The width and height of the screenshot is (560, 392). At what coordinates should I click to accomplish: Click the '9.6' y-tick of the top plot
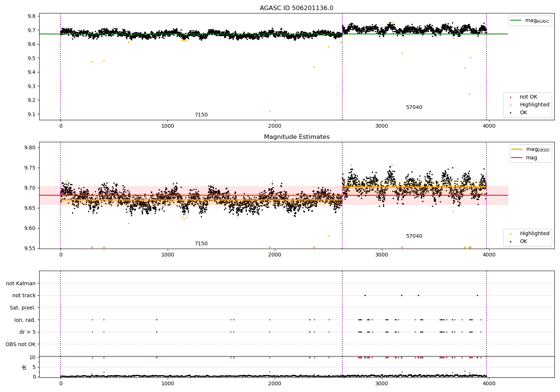[32, 44]
